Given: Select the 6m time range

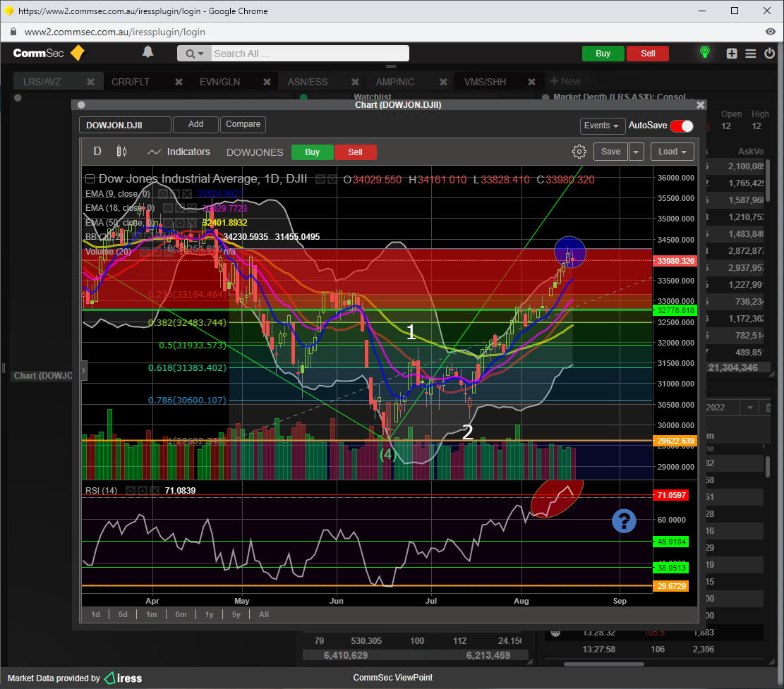Looking at the screenshot, I should pyautogui.click(x=181, y=614).
